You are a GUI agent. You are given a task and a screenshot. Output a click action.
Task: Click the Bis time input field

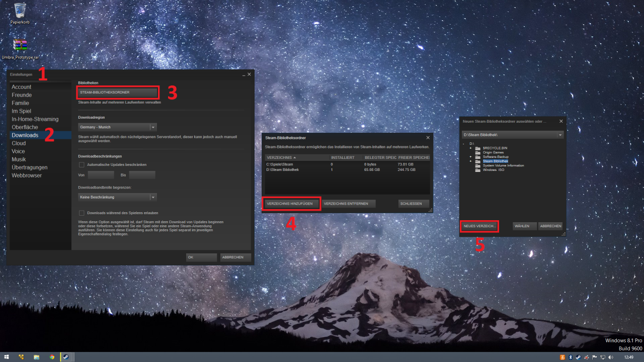point(142,175)
